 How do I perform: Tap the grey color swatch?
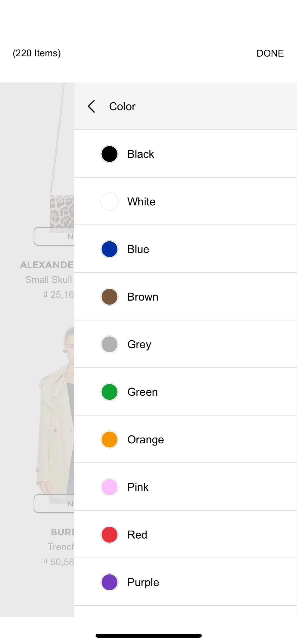coord(109,344)
